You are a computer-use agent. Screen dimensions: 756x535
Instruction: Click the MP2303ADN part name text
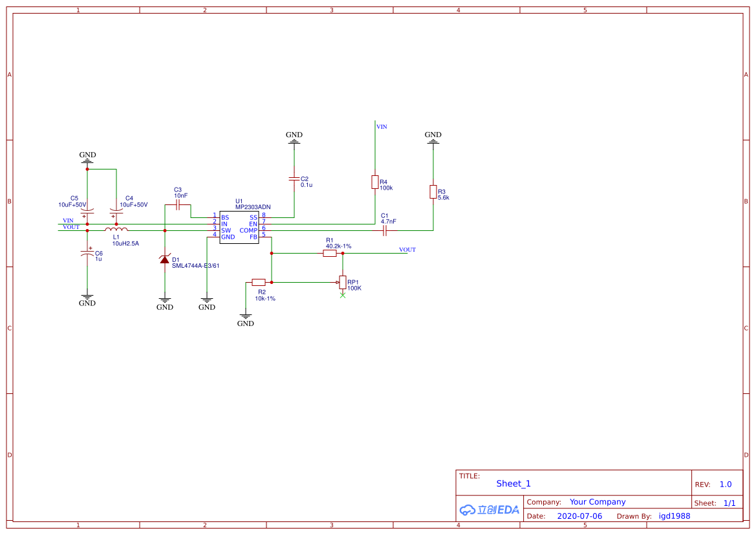coord(253,208)
